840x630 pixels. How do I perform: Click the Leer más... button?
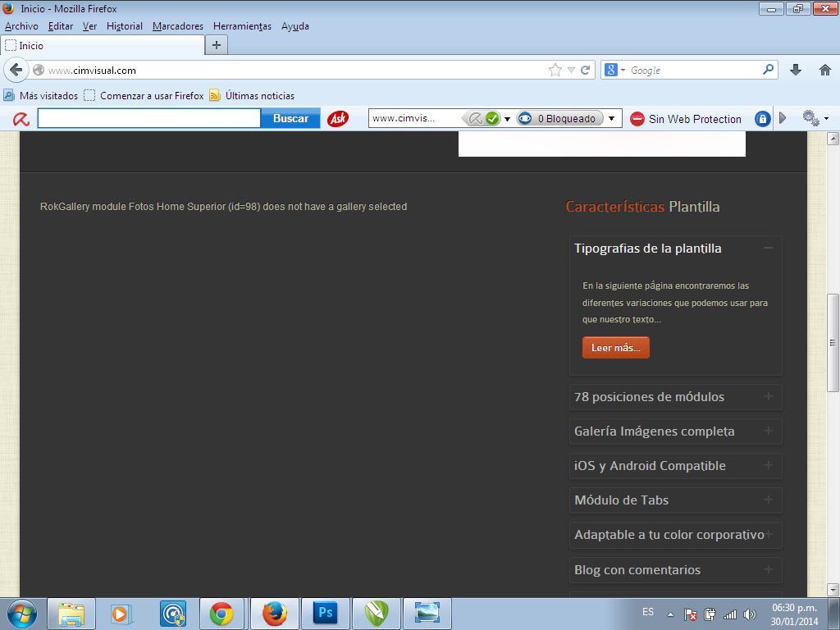(x=615, y=348)
